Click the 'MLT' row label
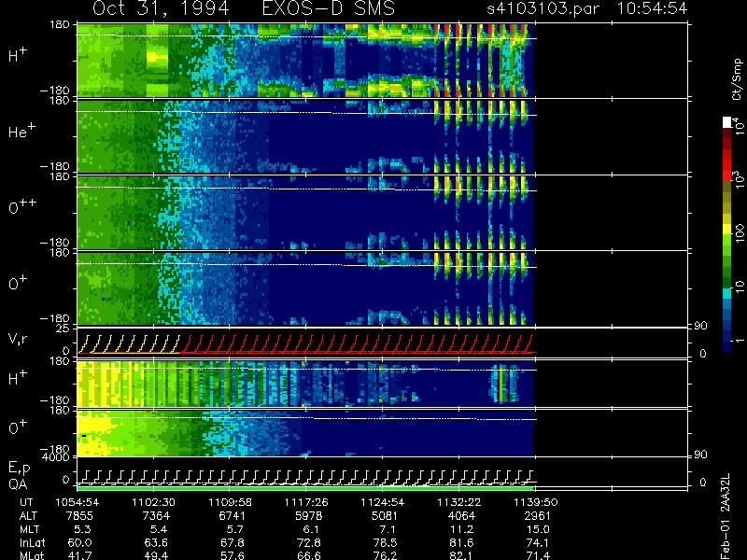The width and height of the screenshot is (747, 560). [29, 529]
